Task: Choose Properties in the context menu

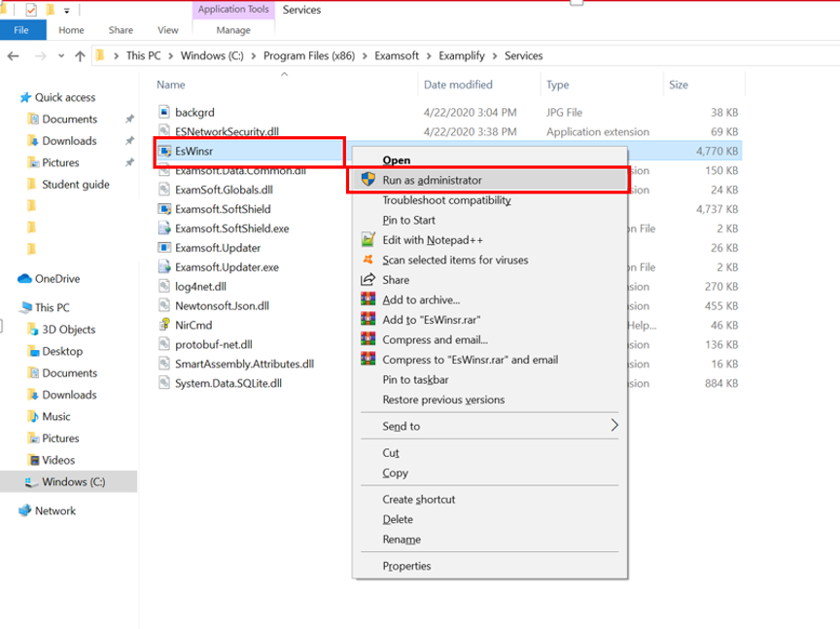Action: 406,567
